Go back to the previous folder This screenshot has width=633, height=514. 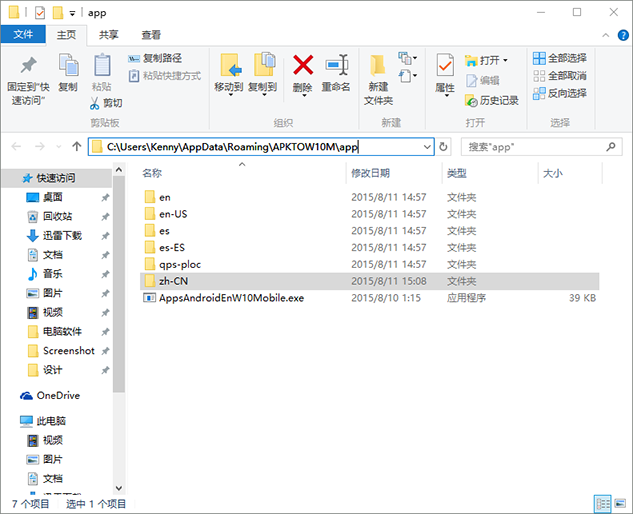(16, 146)
